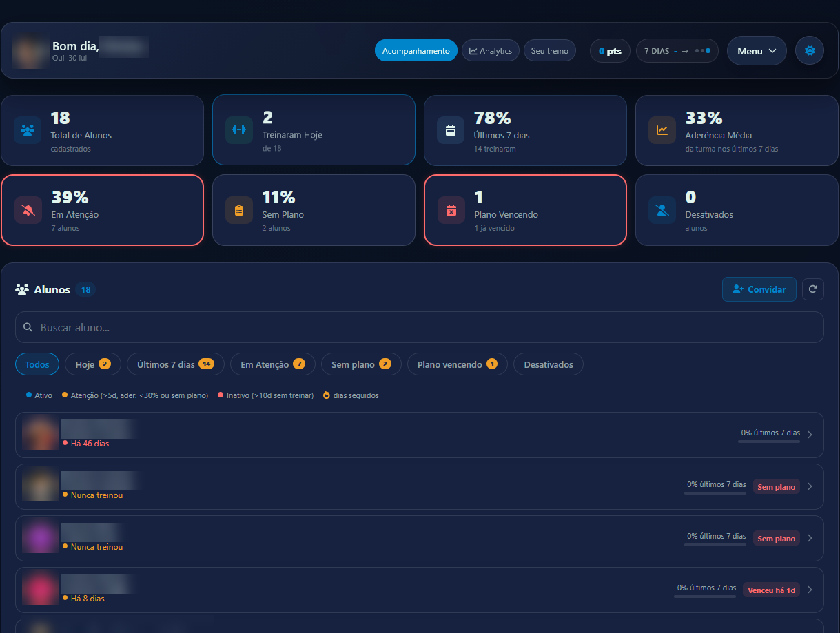Click the Qui, 30 jul date text
The height and width of the screenshot is (633, 840).
[68, 59]
